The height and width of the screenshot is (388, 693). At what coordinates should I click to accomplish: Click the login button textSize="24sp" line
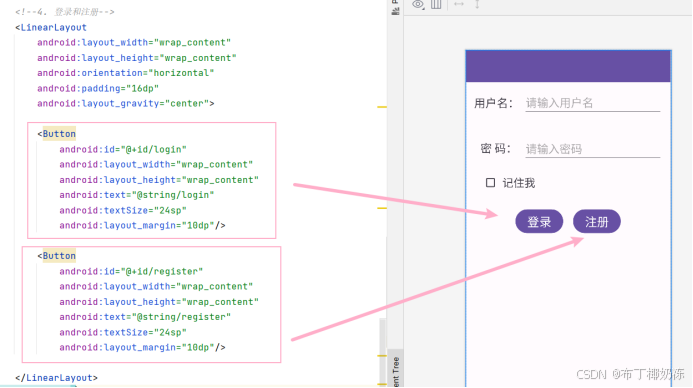coord(123,210)
